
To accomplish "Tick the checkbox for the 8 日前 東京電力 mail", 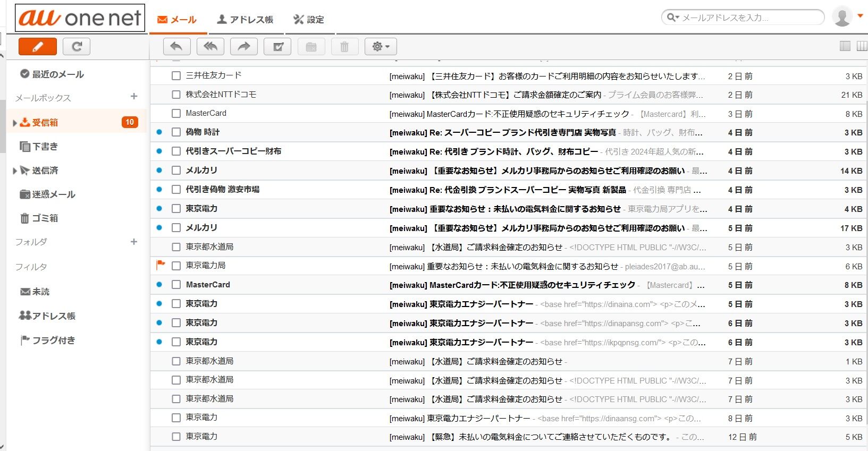I will pyautogui.click(x=176, y=418).
